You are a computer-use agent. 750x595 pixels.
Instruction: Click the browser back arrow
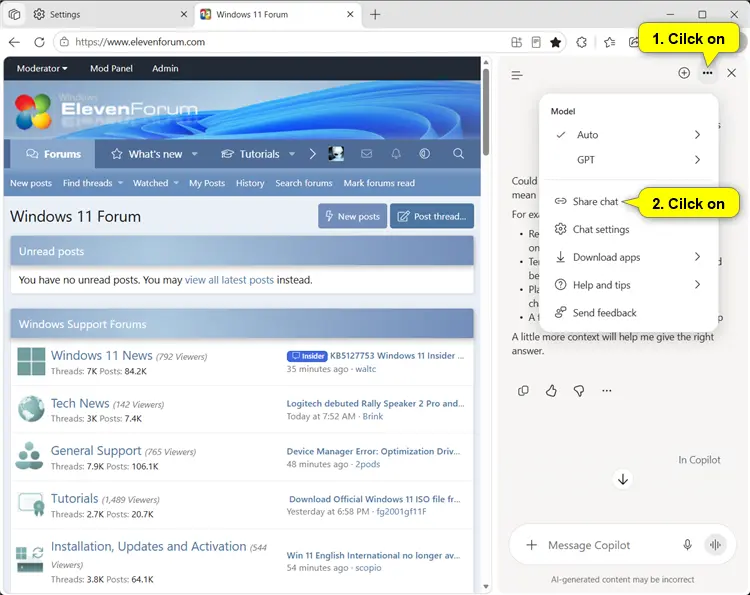click(14, 42)
